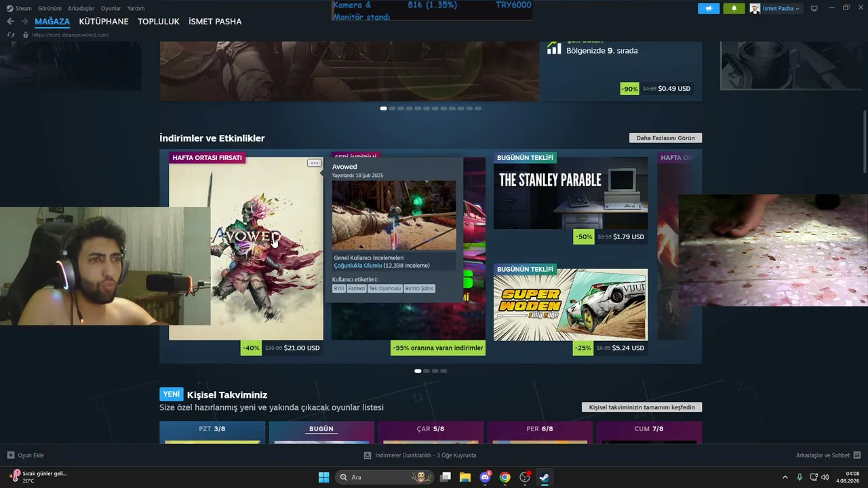This screenshot has width=868, height=488.
Task: Click the microphone icon in the system tray
Action: tap(800, 477)
